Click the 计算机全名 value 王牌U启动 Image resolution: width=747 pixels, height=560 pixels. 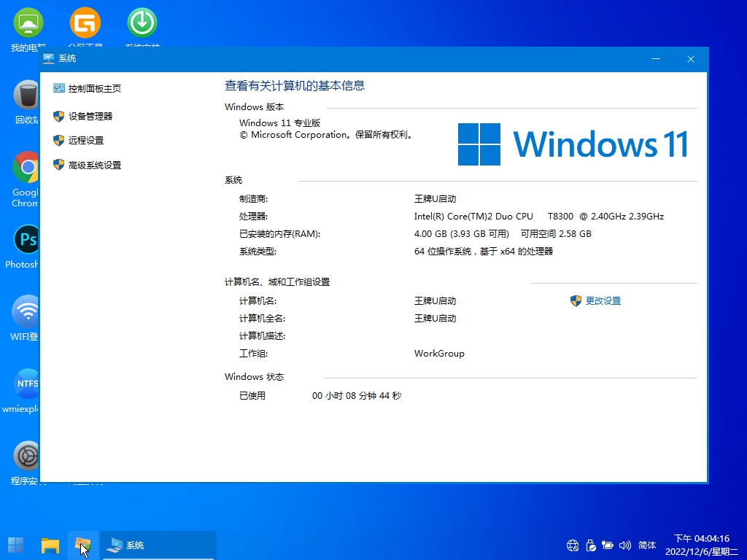pyautogui.click(x=436, y=319)
